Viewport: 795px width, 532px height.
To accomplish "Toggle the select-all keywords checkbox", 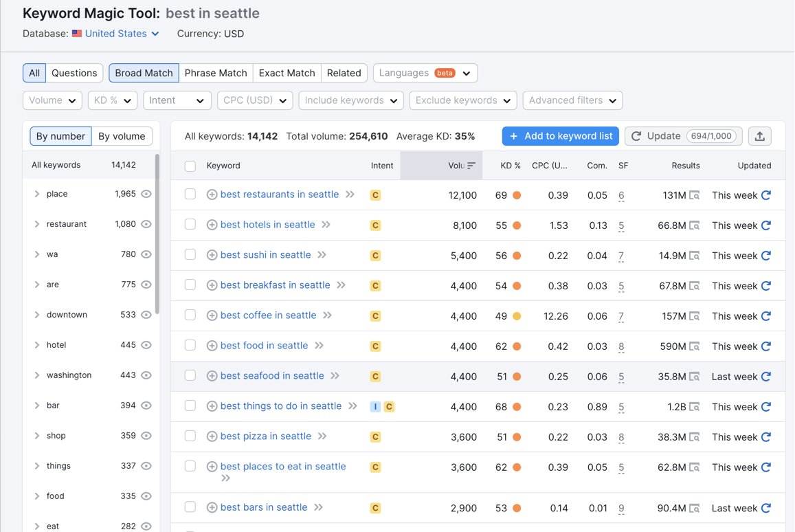I will 190,166.
